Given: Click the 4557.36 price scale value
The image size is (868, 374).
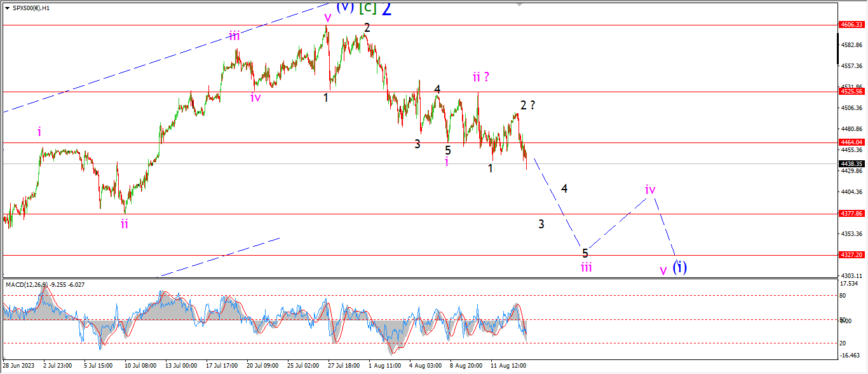Looking at the screenshot, I should (851, 66).
